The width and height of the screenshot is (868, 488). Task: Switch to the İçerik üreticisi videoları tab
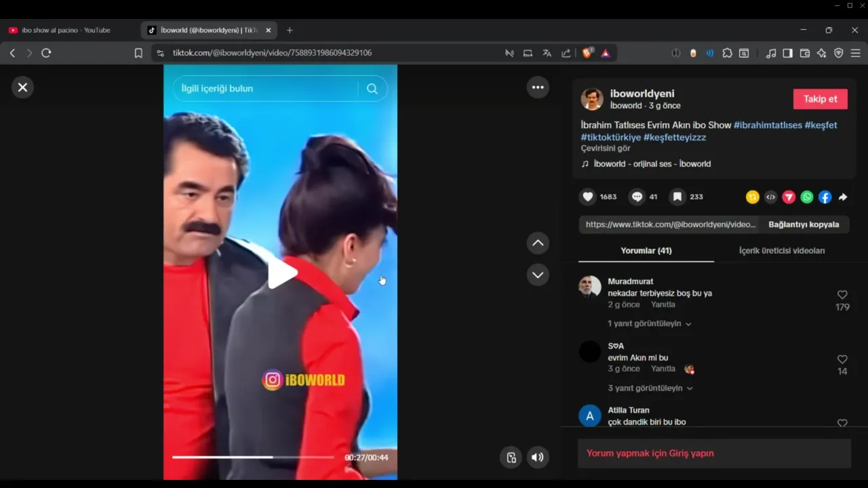pos(782,251)
